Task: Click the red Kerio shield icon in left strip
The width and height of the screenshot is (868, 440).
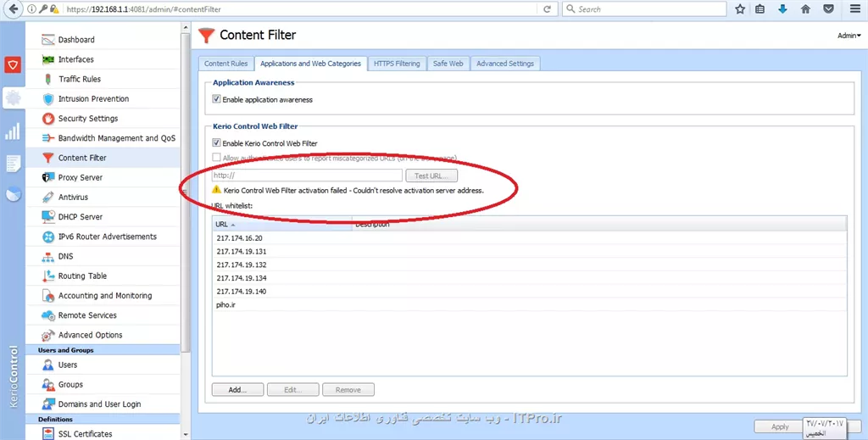Action: (x=13, y=64)
